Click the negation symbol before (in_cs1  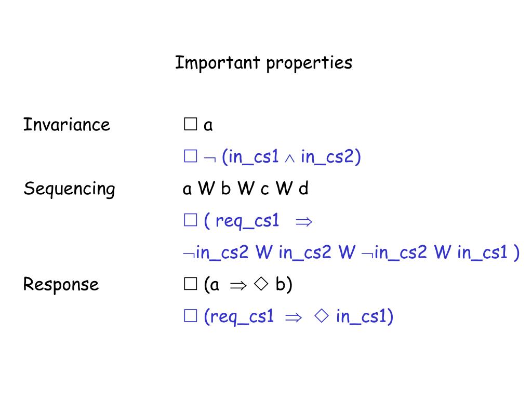pos(210,158)
